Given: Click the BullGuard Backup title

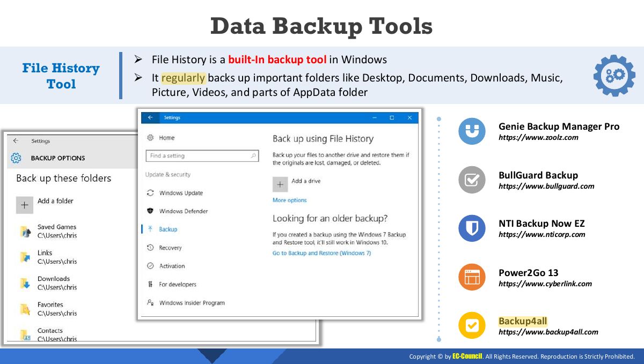Looking at the screenshot, I should pyautogui.click(x=538, y=175).
